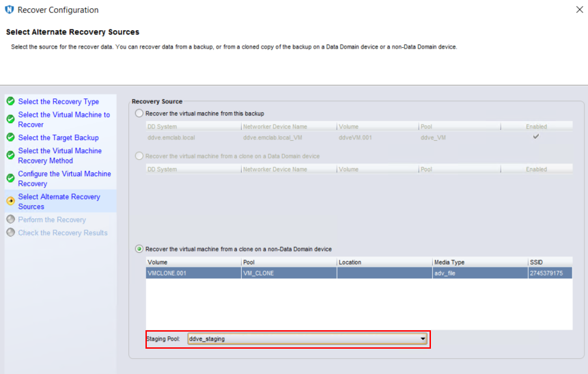This screenshot has width=588, height=374.
Task: Select recover from clone on a Data Domain device
Action: pos(140,156)
